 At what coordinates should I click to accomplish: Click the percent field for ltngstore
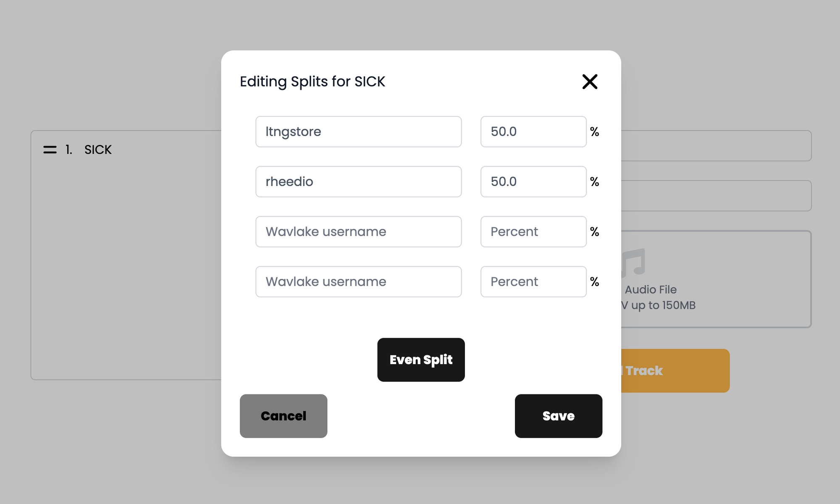533,131
